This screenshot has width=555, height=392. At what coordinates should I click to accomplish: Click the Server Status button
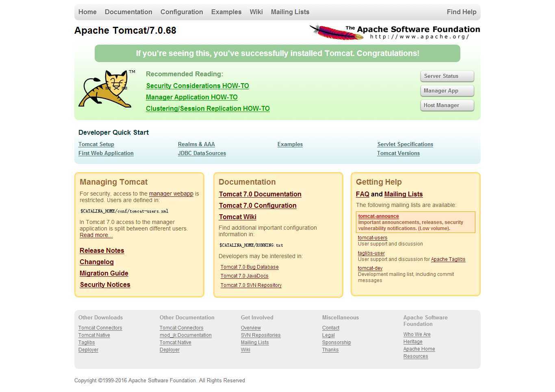tap(447, 76)
